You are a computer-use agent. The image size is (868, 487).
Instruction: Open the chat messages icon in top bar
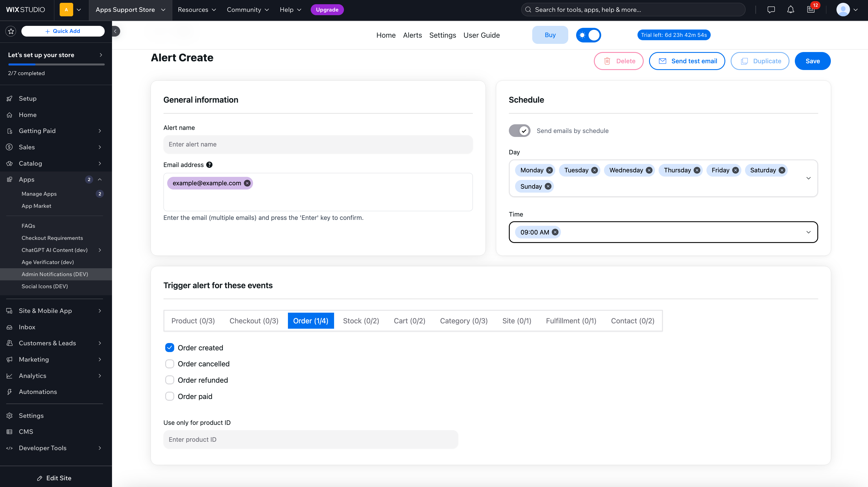click(771, 10)
